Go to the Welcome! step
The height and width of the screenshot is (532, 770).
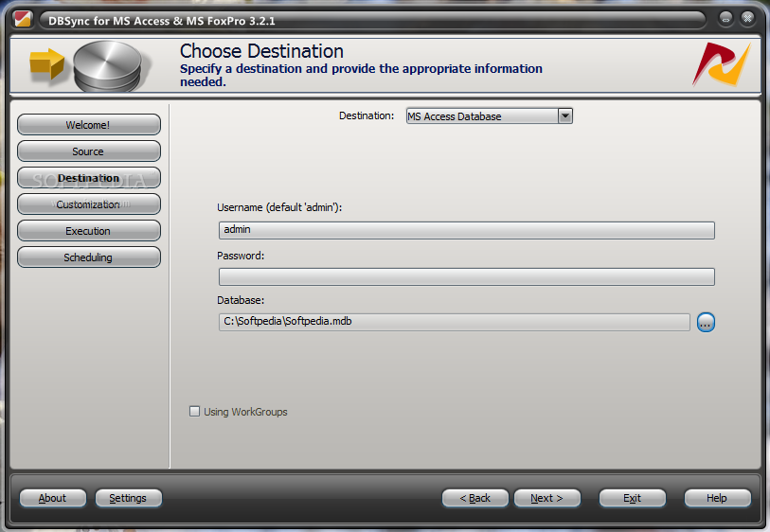tap(89, 125)
